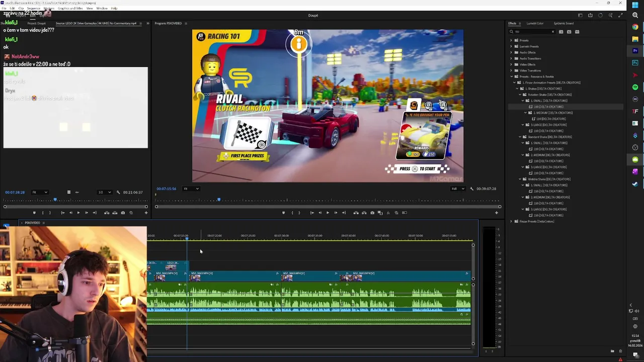Click the Overwrite button in Source monitor
644x362 pixels.
pos(115,213)
